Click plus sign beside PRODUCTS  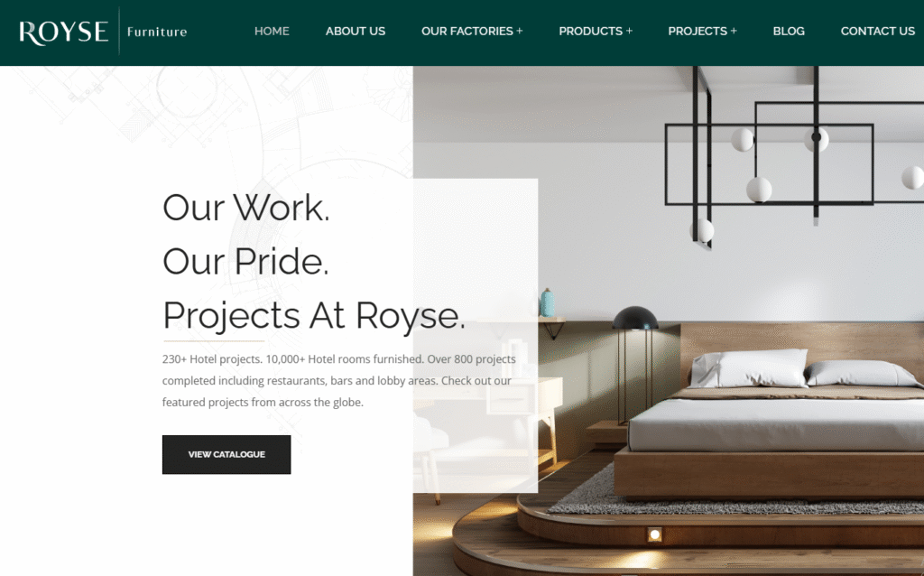tap(629, 32)
